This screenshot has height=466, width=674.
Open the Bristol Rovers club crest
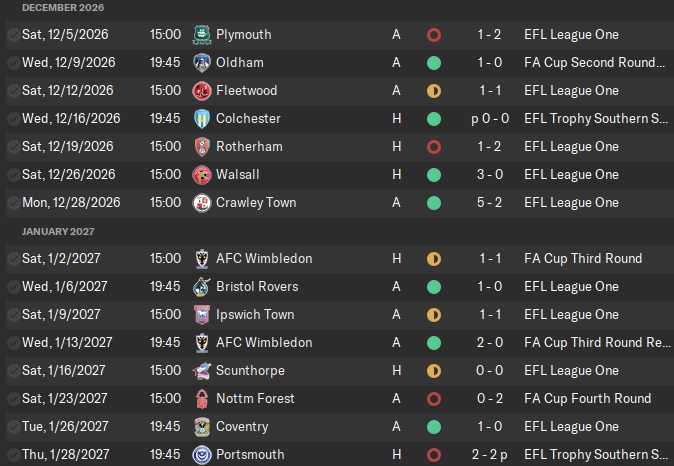[201, 287]
